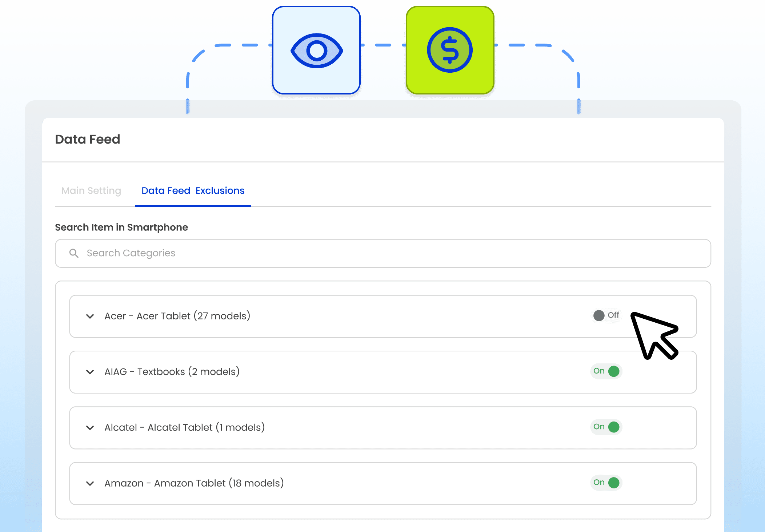This screenshot has height=532, width=765.
Task: Click the AIAG Textbooks (2 models) label
Action: 172,372
